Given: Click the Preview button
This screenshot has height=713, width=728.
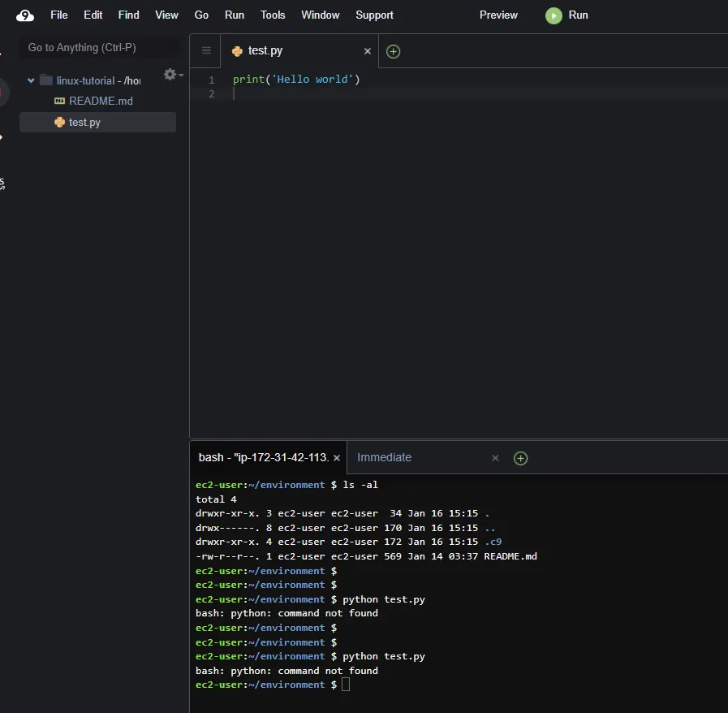Looking at the screenshot, I should (x=498, y=15).
